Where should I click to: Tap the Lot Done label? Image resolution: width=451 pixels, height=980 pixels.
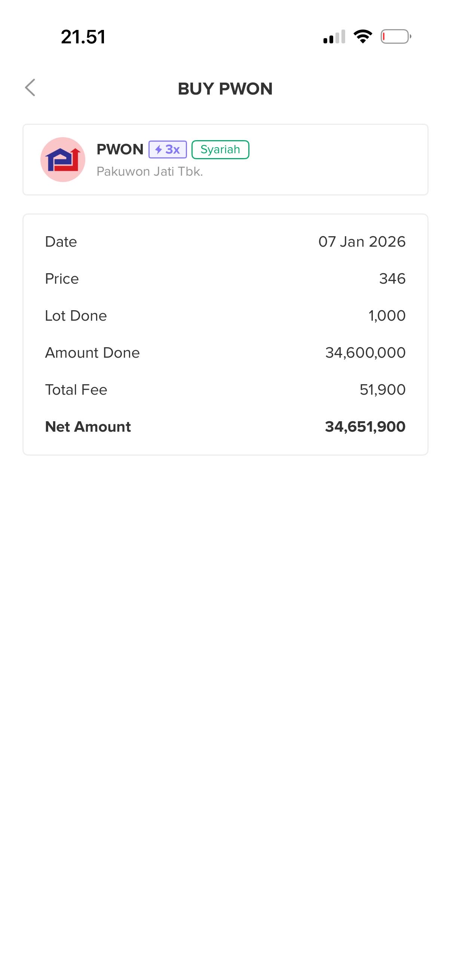pyautogui.click(x=76, y=316)
